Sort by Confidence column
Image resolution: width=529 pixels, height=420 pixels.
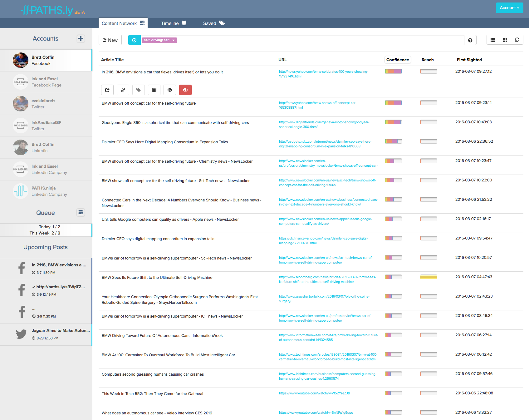(x=397, y=60)
